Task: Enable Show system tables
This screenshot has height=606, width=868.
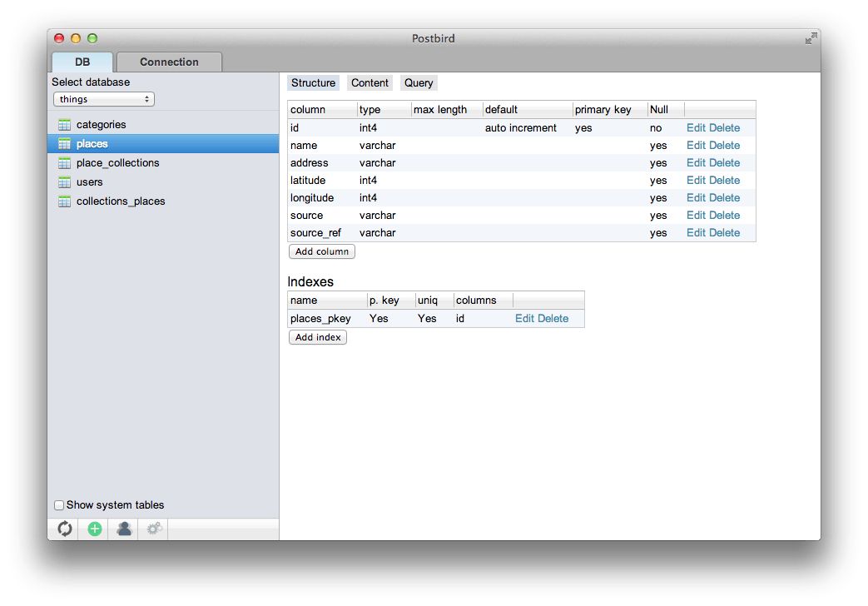Action: pyautogui.click(x=59, y=504)
